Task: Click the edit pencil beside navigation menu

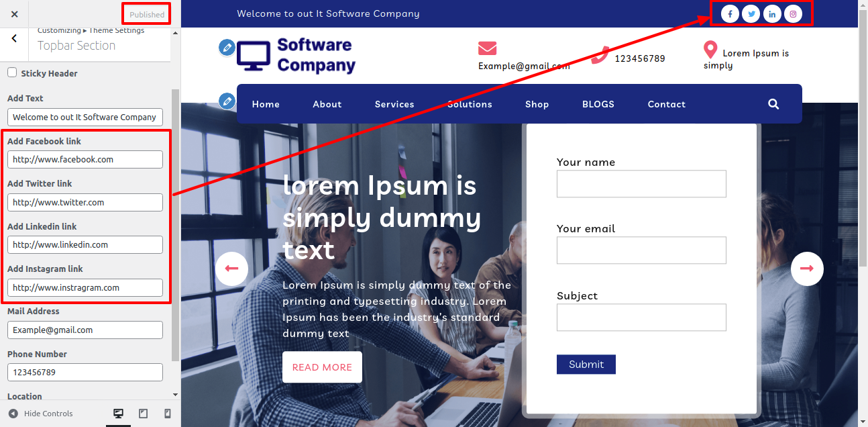Action: pyautogui.click(x=227, y=101)
